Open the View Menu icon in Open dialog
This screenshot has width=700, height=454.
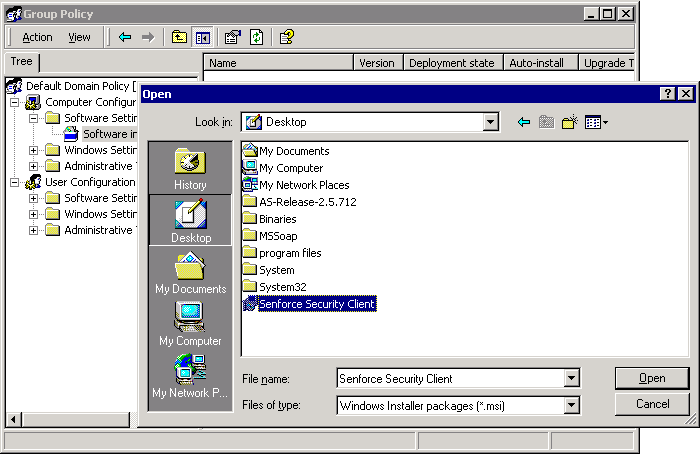point(596,122)
